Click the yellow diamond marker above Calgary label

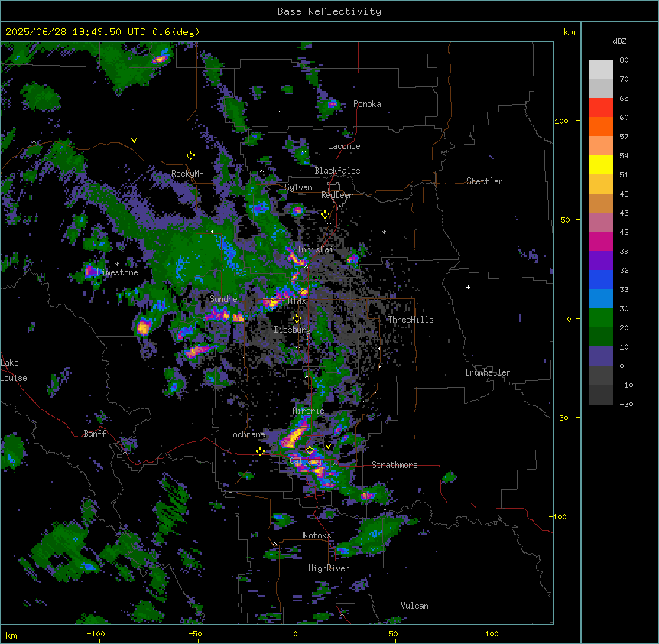coord(310,450)
